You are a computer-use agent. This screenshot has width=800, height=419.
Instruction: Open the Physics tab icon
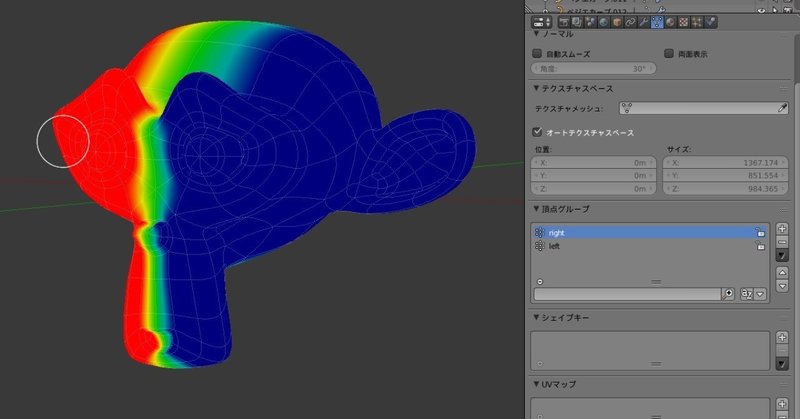pos(710,22)
